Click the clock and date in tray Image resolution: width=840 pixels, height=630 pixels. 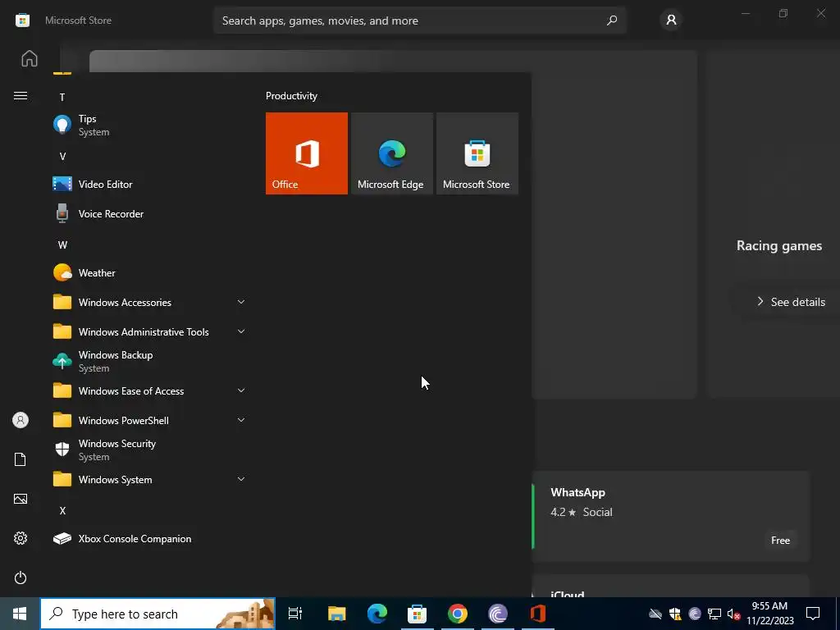[769, 614]
